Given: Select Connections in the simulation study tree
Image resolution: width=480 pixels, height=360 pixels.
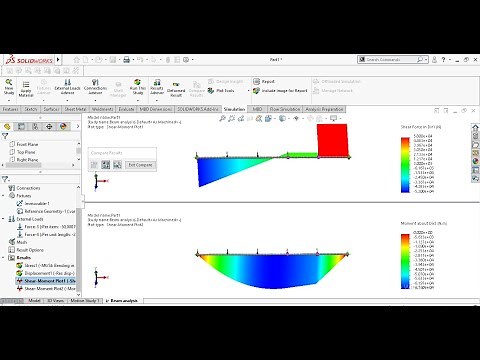Looking at the screenshot, I should click(x=24, y=188).
